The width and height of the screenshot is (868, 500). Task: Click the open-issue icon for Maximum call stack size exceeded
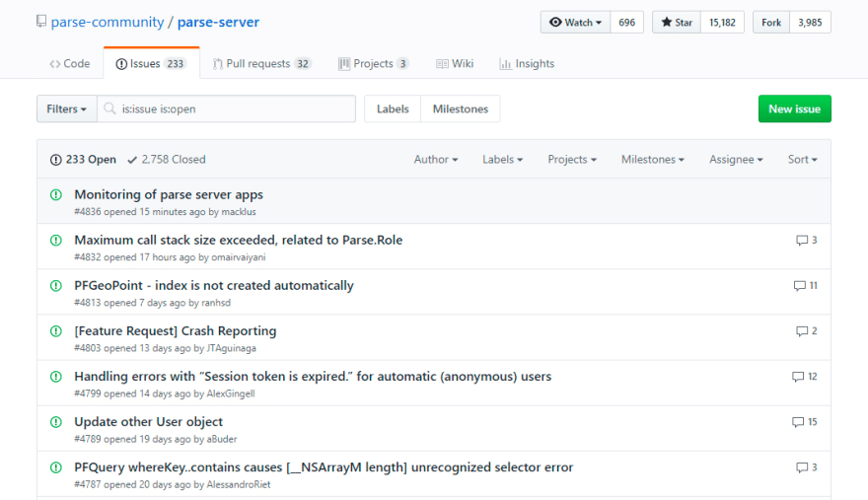(56, 241)
